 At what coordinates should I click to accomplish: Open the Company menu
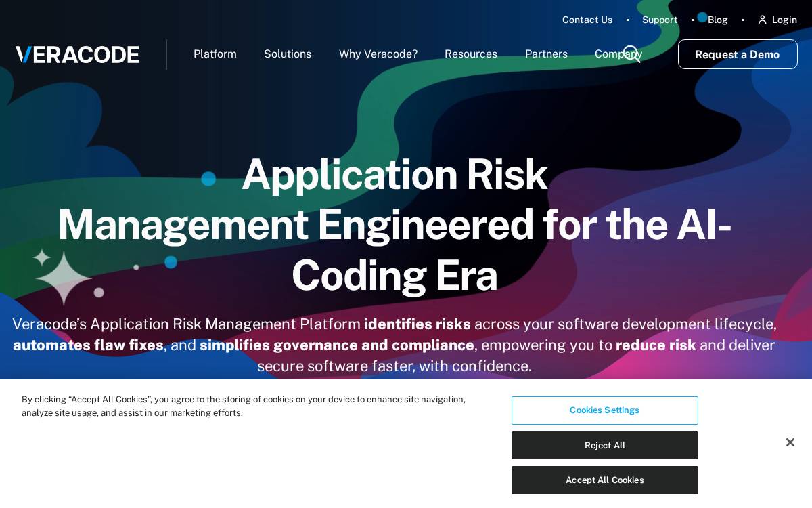click(x=618, y=54)
